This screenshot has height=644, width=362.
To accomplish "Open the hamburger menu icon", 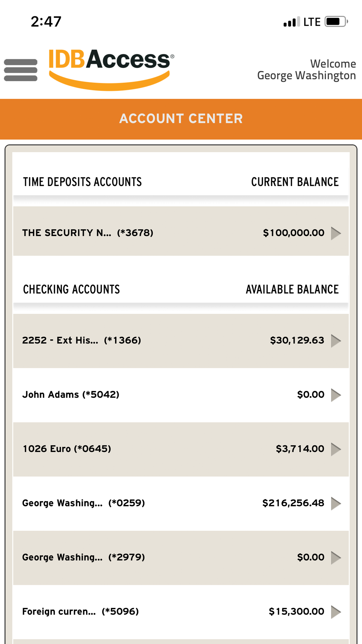I will [21, 70].
